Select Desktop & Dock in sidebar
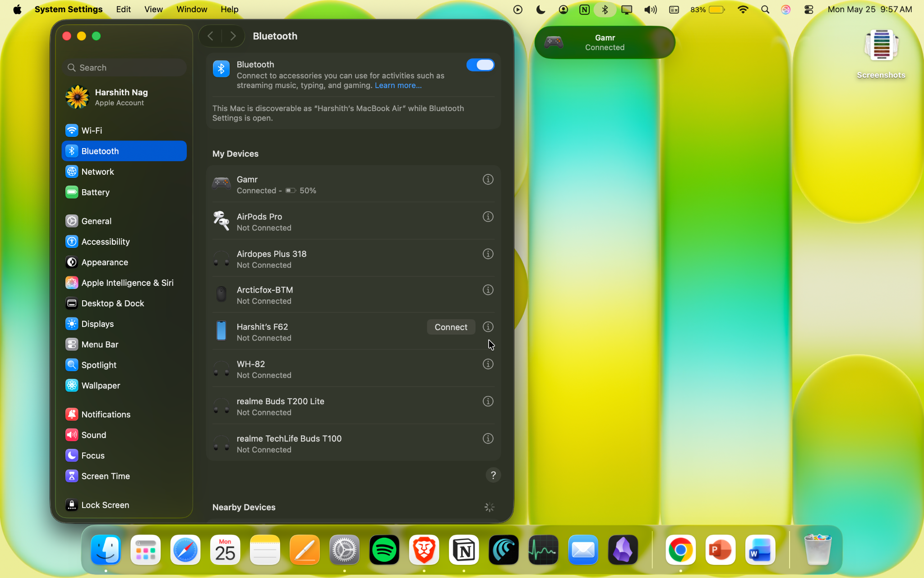Viewport: 924px width, 578px height. point(125,303)
